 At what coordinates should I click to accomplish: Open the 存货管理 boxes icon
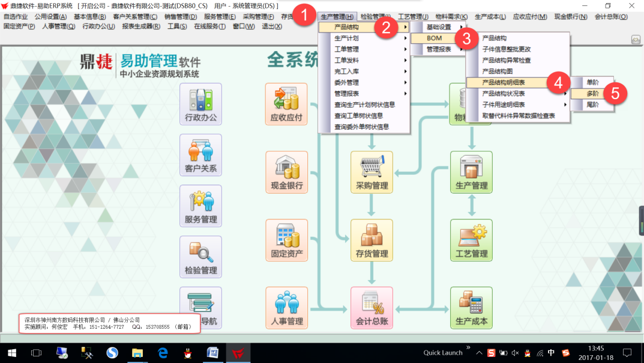click(x=372, y=240)
